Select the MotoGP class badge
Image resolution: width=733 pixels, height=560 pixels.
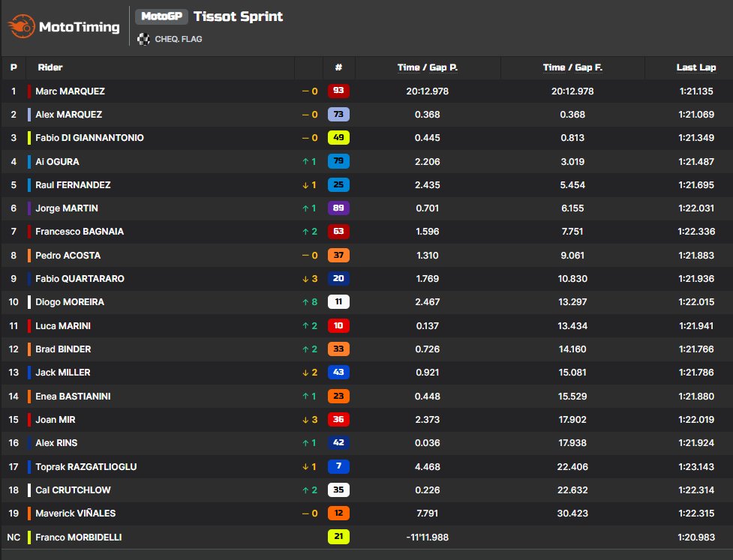[x=161, y=16]
